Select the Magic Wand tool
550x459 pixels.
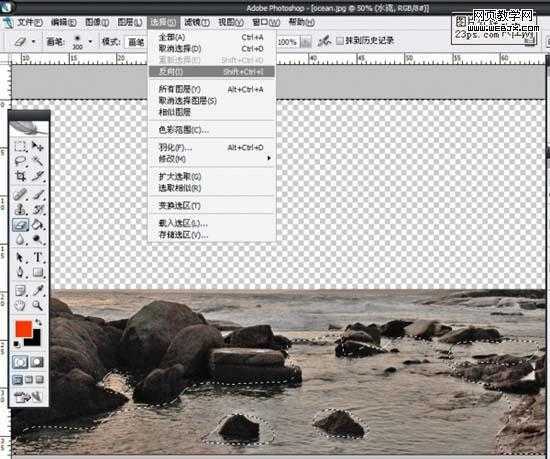(x=38, y=161)
